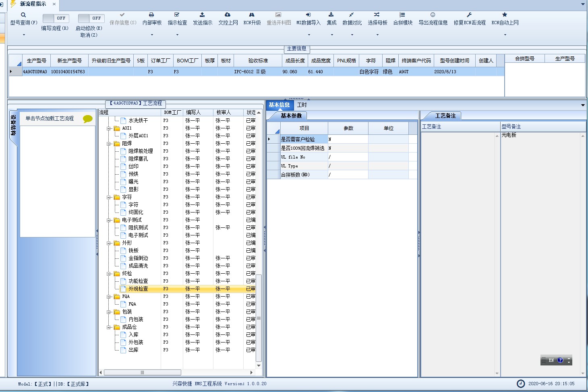Toggle the 编写流程 OFF switch
Screen dimensions: 588x392
click(56, 19)
